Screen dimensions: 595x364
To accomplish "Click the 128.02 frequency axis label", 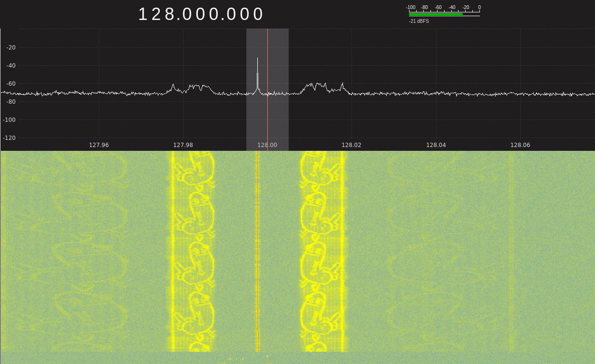I will click(351, 145).
